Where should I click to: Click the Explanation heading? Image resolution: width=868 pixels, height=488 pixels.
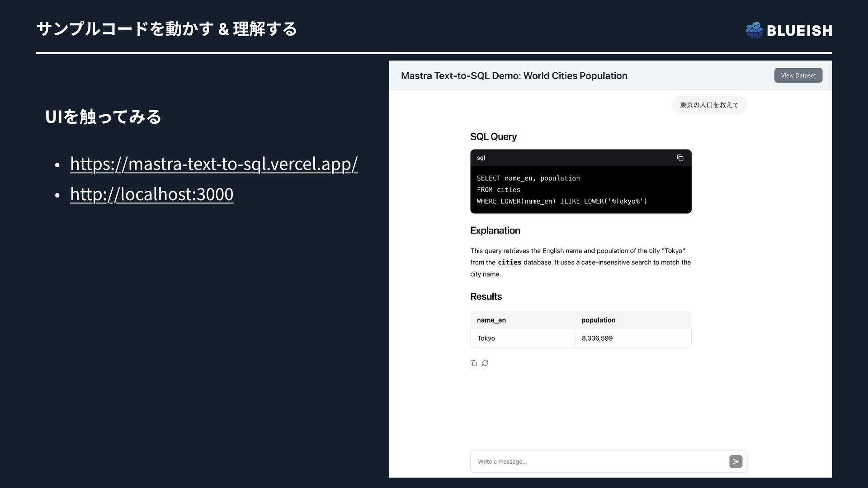click(x=495, y=230)
